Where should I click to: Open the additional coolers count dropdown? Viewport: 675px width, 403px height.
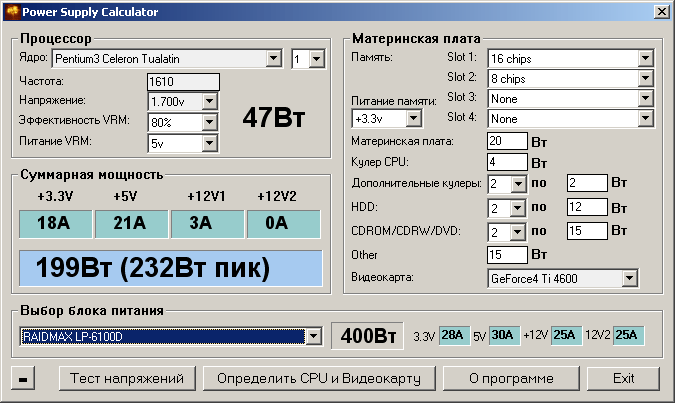tap(507, 184)
